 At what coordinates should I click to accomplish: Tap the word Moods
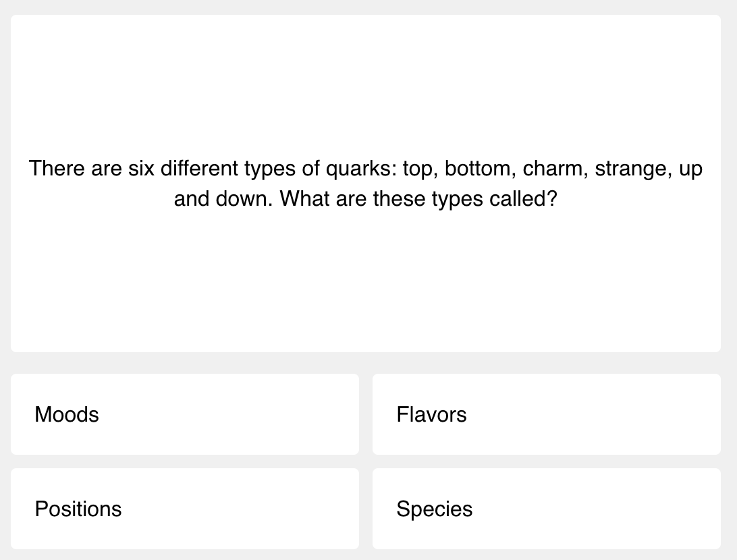[67, 414]
